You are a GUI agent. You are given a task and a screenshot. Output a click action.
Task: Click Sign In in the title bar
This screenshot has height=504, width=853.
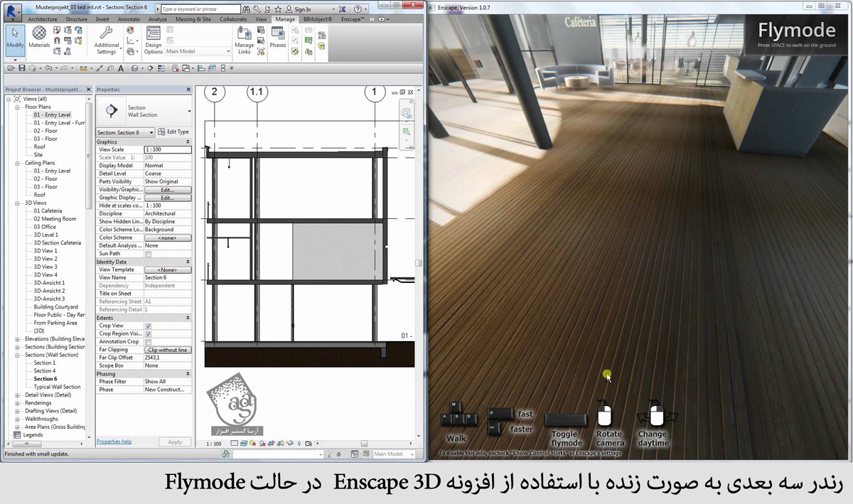click(302, 9)
